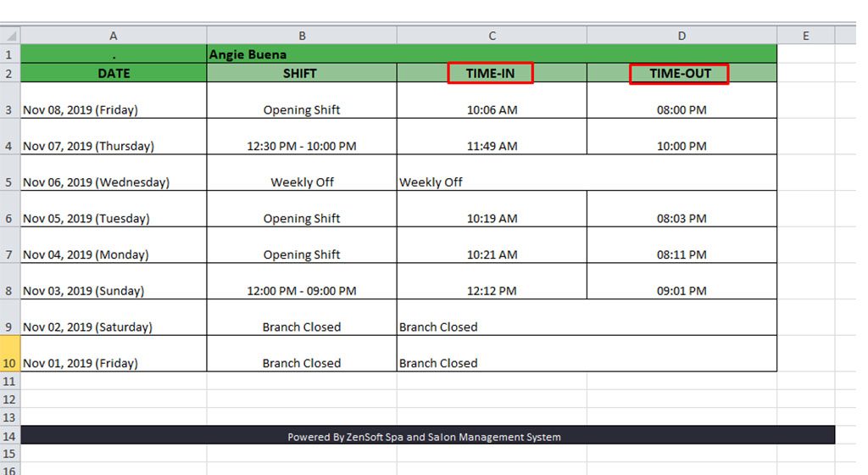
Task: Click the TIME-IN header cell
Action: [492, 73]
